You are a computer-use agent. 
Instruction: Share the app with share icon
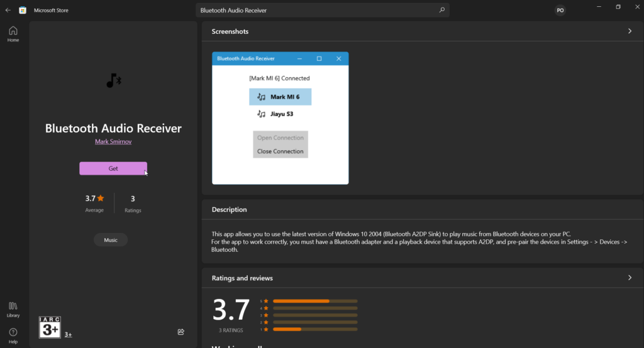coord(180,332)
